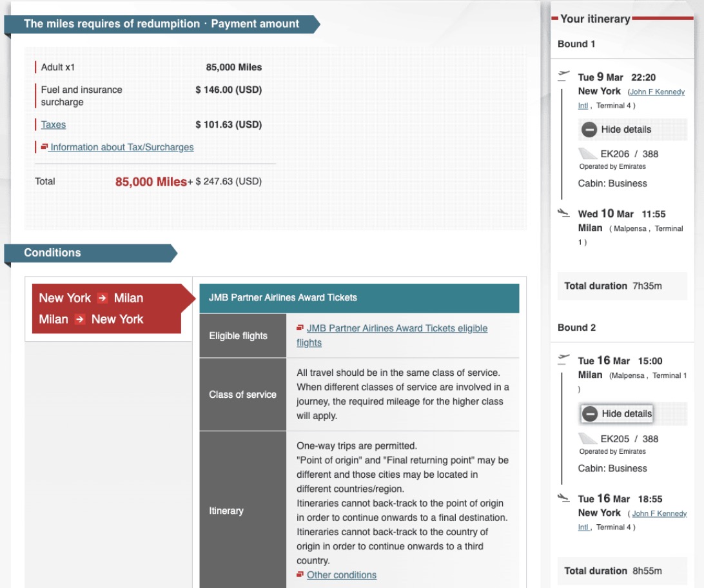Click the arrow icon between New York and Milan
The image size is (704, 588).
coord(103,298)
